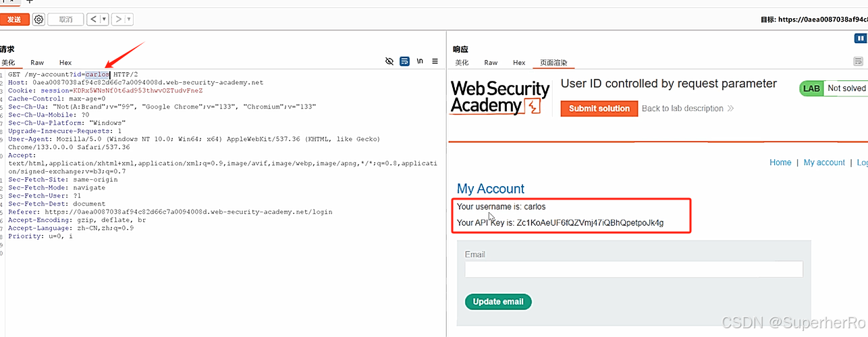868x337 pixels.
Task: Click the My Account heading
Action: coord(491,189)
